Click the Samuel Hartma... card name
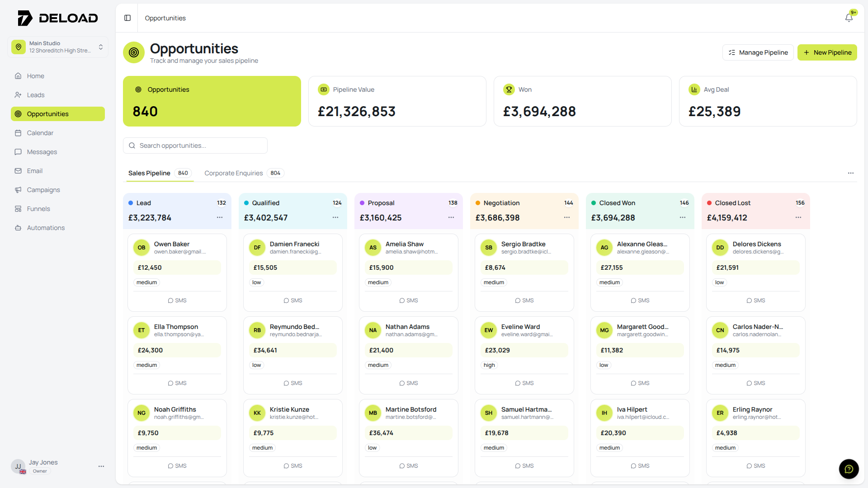868x488 pixels. (526, 409)
